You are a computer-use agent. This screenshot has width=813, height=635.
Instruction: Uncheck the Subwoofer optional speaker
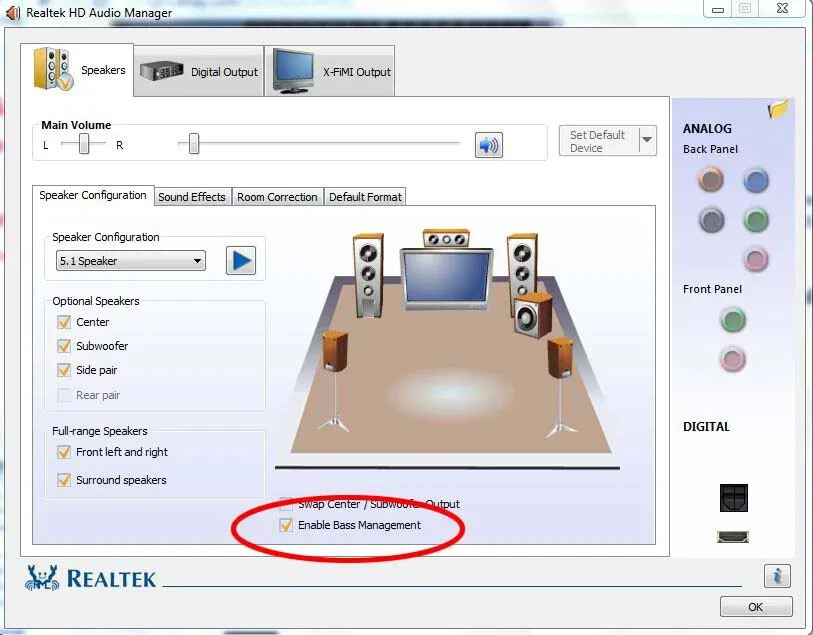tap(64, 346)
